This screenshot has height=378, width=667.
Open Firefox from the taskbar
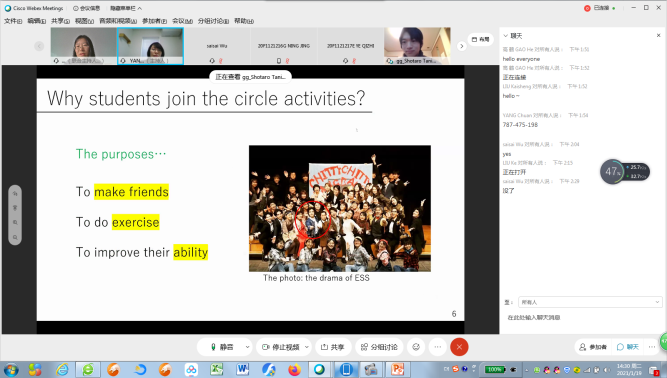[294, 369]
